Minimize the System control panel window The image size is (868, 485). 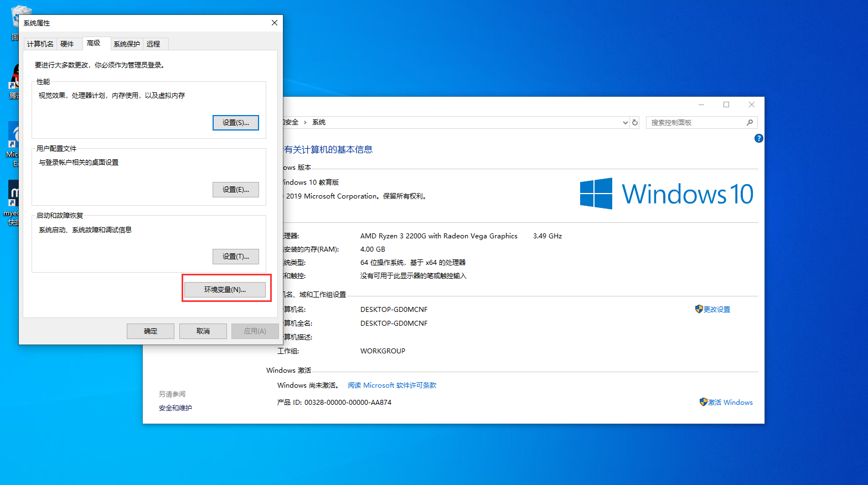tap(701, 105)
